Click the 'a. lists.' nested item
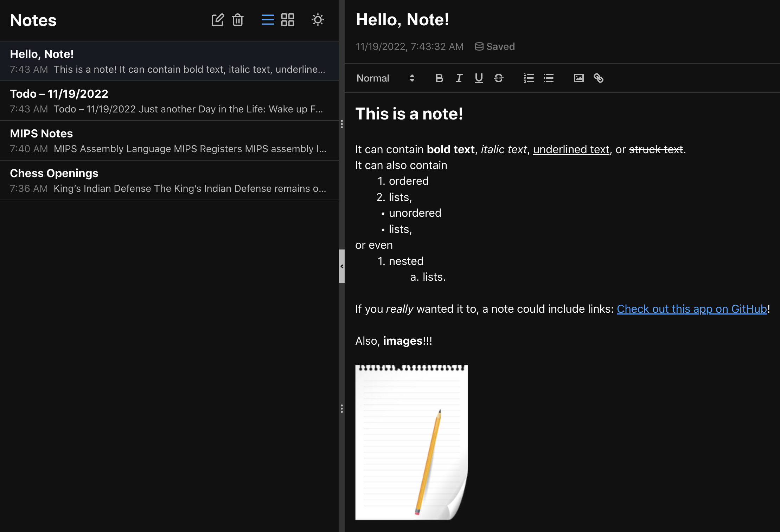The image size is (780, 532). (428, 277)
